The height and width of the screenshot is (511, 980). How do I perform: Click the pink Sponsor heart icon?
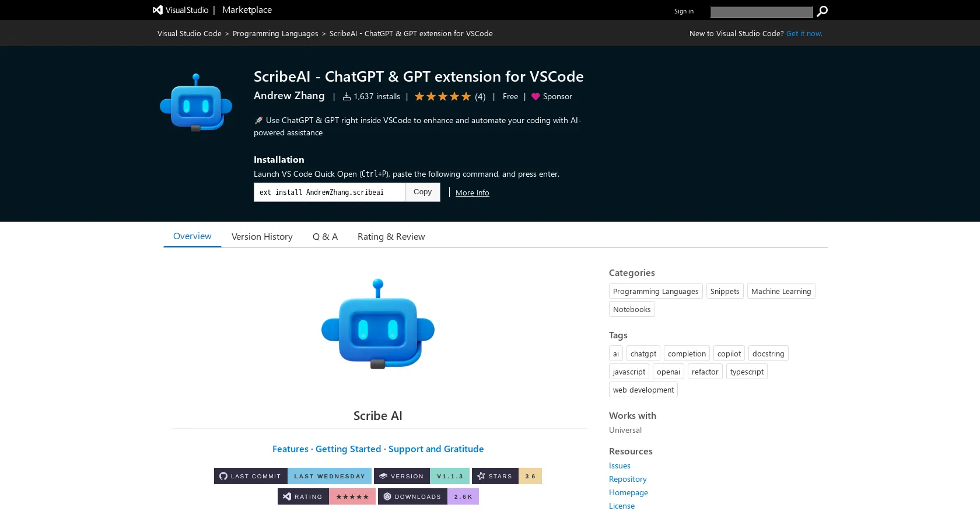tap(535, 97)
